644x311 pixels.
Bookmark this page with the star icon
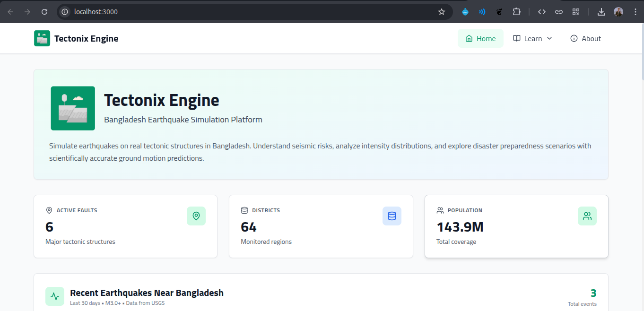click(x=442, y=12)
